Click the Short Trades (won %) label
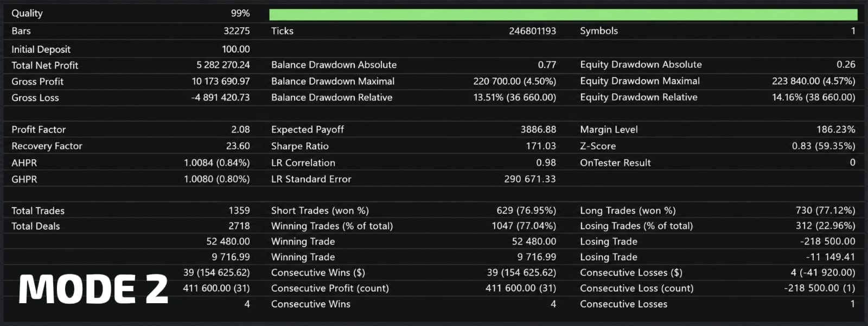The width and height of the screenshot is (868, 326). 320,210
